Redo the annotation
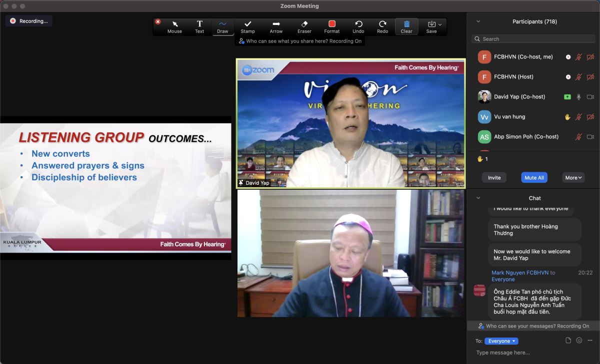Viewport: 600px width, 364px height. 382,26
